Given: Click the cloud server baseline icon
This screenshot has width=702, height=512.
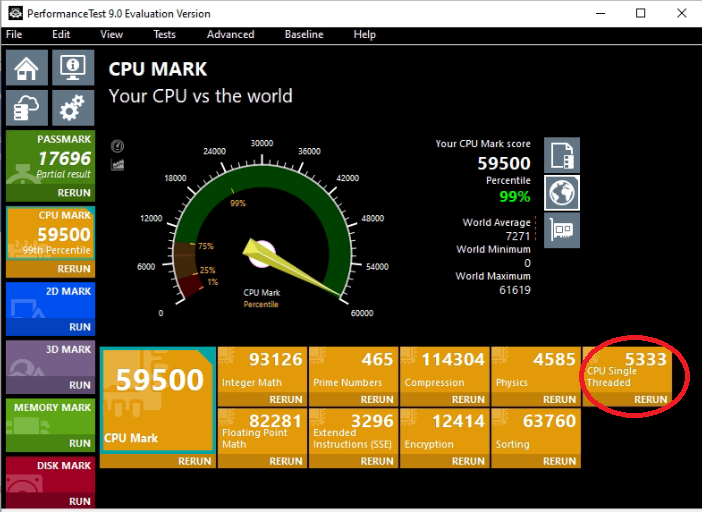Looking at the screenshot, I should click(26, 108).
